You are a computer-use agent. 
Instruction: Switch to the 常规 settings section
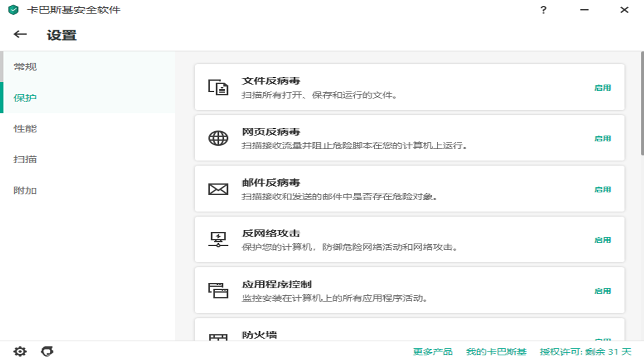pyautogui.click(x=25, y=66)
